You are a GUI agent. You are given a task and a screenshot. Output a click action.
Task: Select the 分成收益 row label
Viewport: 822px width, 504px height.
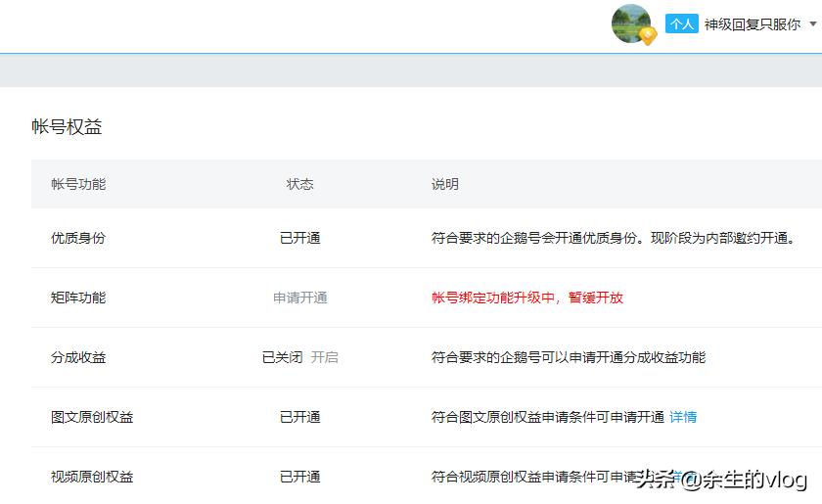[78, 357]
